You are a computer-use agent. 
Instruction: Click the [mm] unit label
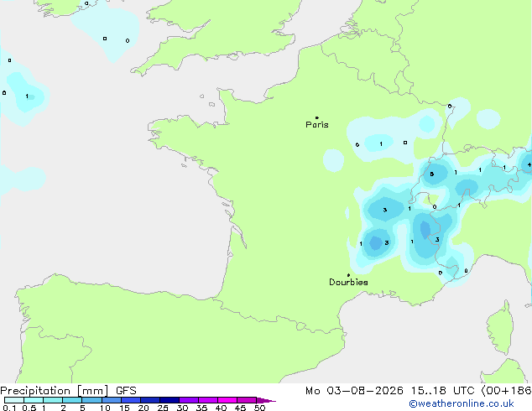point(92,391)
